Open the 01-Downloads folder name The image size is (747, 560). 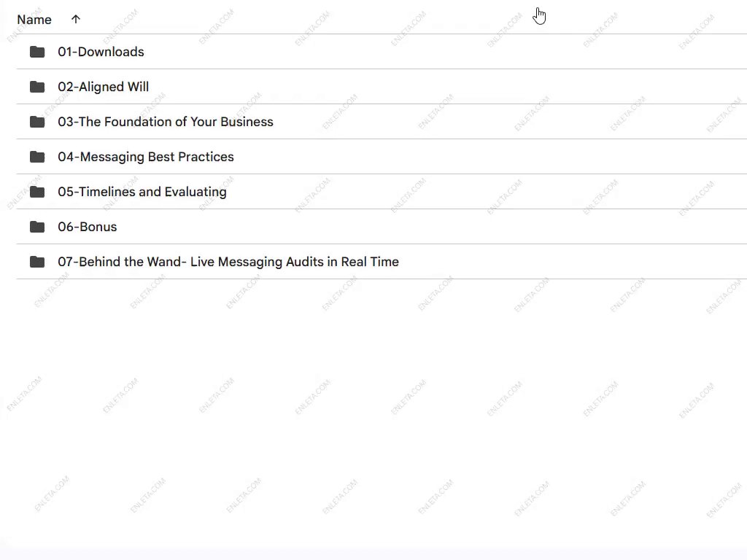[x=101, y=52]
